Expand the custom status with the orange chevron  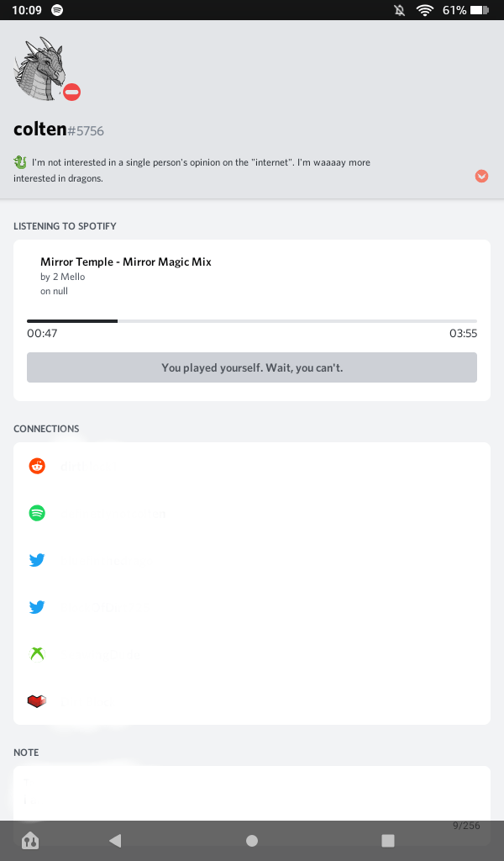[x=481, y=176]
